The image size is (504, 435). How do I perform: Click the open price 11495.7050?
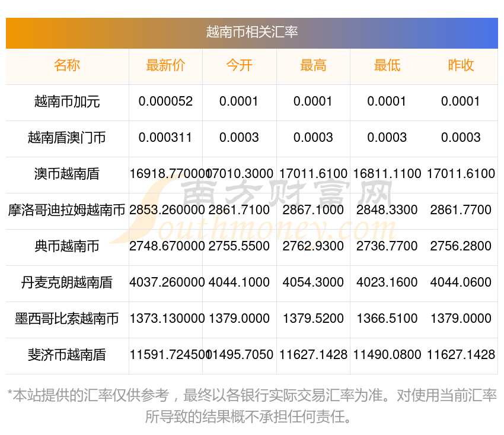(241, 355)
